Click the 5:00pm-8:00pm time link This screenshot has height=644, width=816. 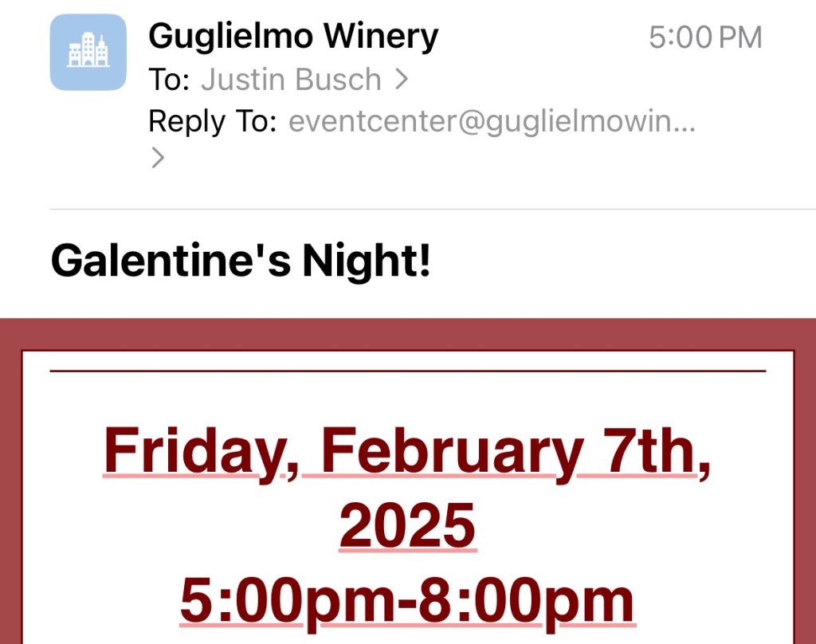(406, 596)
